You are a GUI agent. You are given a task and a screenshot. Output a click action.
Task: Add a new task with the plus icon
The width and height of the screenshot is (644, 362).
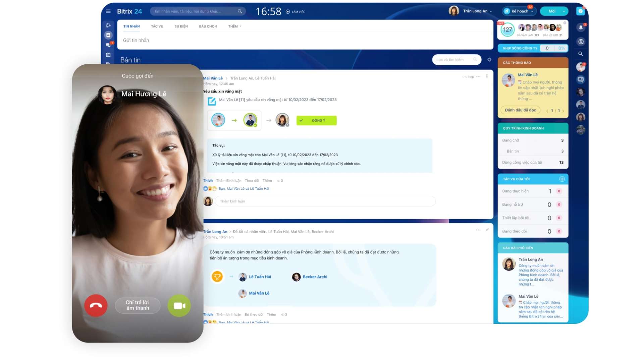562,179
